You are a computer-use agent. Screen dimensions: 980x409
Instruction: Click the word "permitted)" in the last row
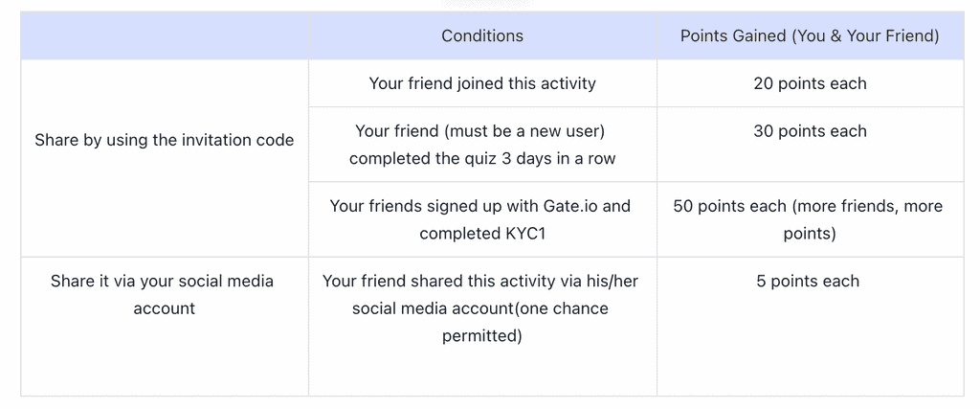[482, 336]
